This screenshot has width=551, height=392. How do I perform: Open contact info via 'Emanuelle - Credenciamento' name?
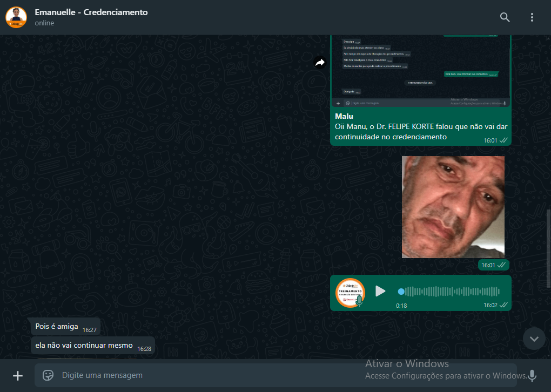[91, 12]
